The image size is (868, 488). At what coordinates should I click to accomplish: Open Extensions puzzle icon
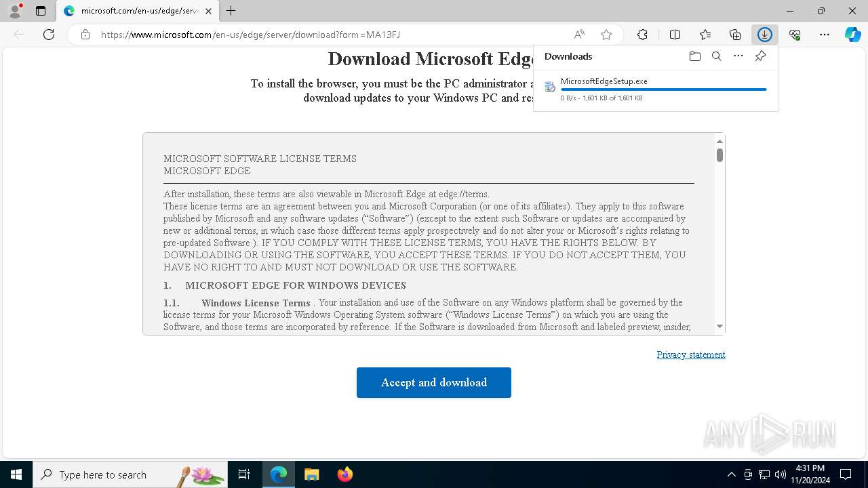tap(642, 35)
